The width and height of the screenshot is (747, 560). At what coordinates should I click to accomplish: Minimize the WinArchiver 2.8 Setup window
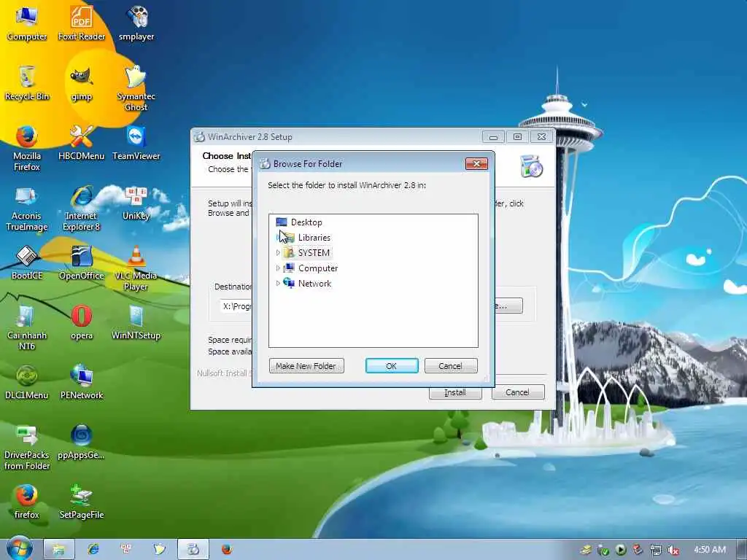click(493, 137)
